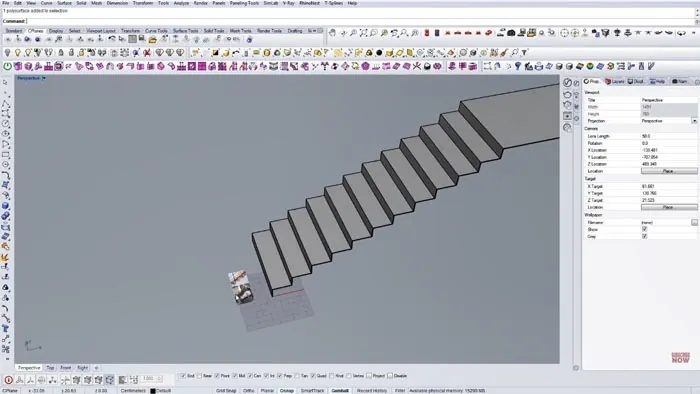Click the target circle icon in top toolbar

point(564,33)
